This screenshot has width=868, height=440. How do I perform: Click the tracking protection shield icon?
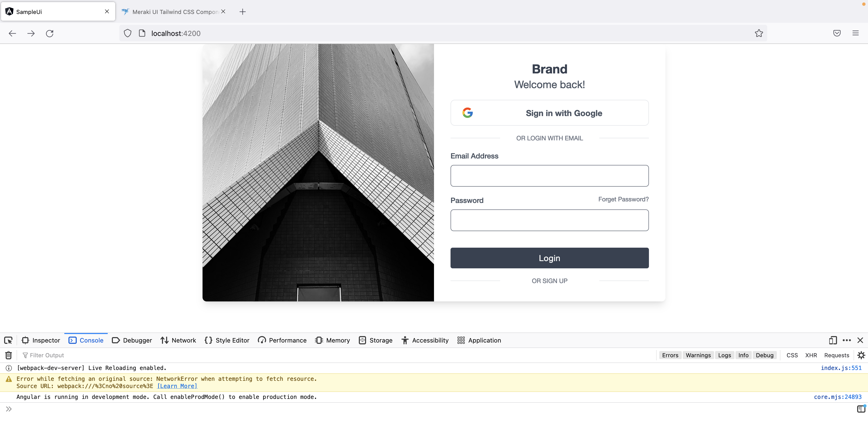tap(127, 33)
